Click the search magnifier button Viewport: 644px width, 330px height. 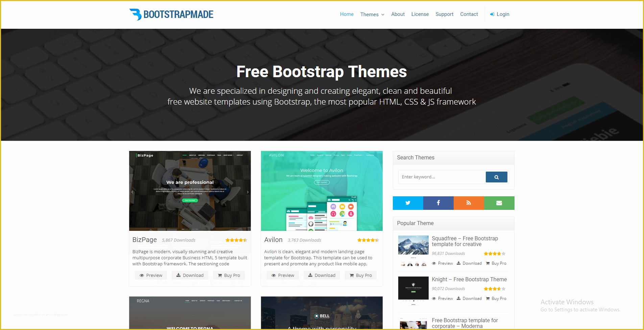click(496, 177)
